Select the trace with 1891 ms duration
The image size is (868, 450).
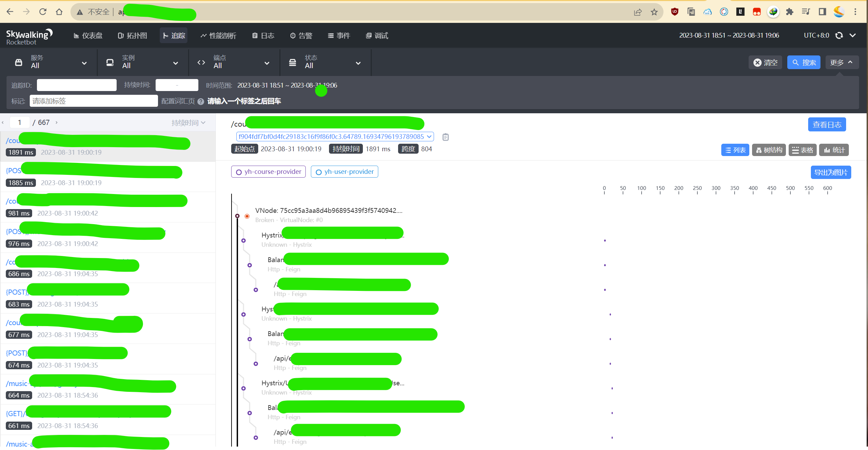pos(108,146)
